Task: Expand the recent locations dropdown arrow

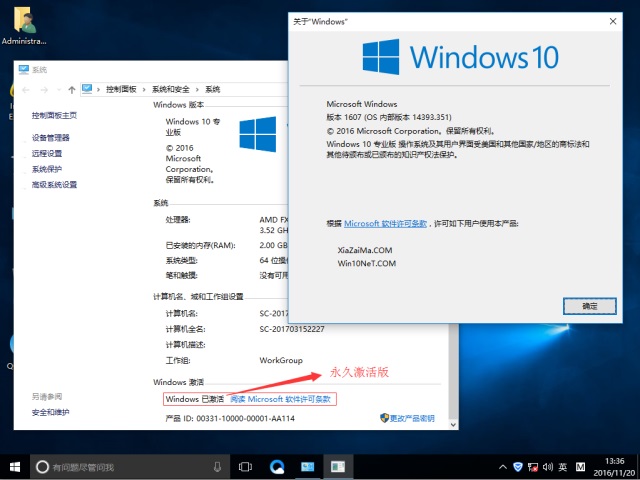Action: coord(57,88)
